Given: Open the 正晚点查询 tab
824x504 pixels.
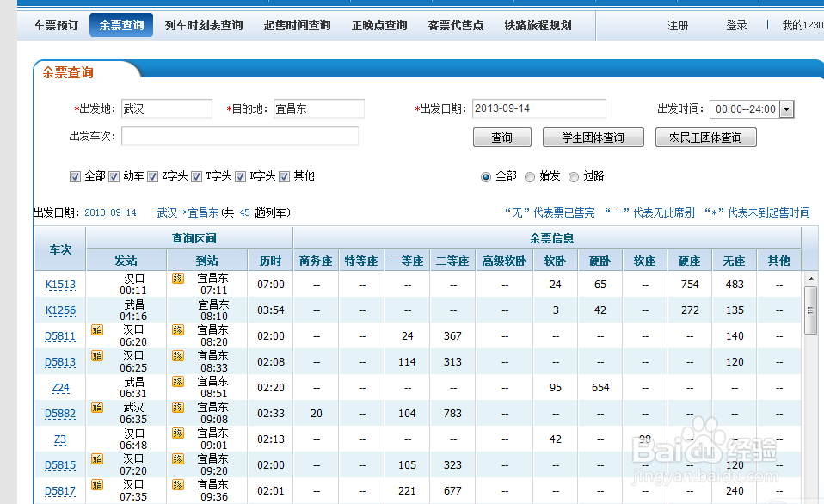Looking at the screenshot, I should (379, 25).
